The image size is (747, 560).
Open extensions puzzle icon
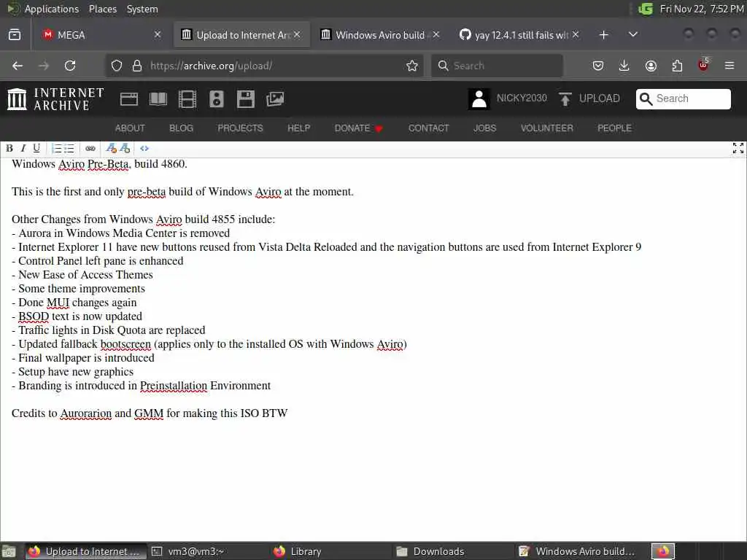(677, 66)
